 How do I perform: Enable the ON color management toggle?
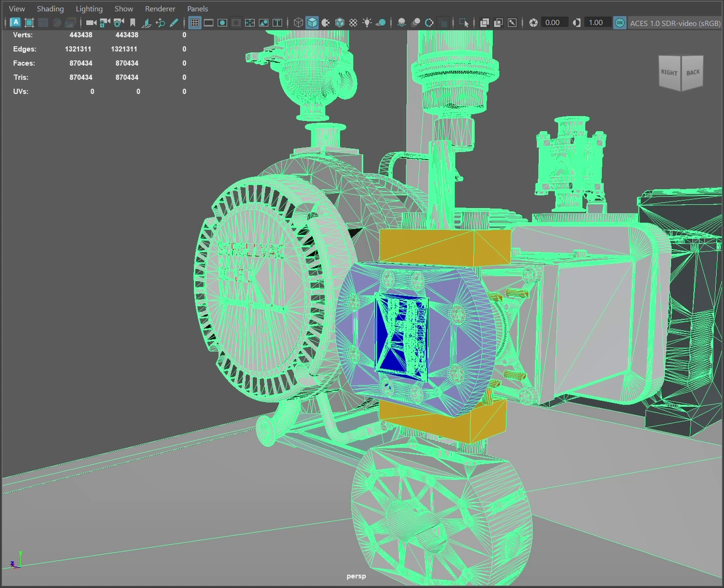point(619,22)
